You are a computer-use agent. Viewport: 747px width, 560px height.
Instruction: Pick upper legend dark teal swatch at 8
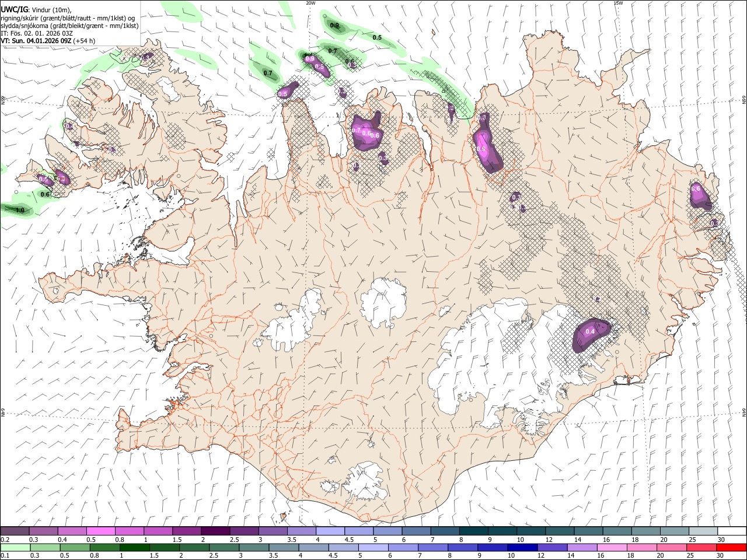tap(474, 531)
